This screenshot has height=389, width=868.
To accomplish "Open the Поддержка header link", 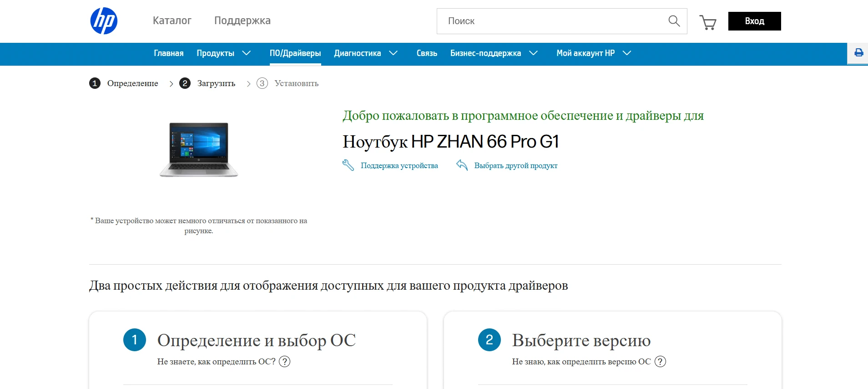I will click(x=242, y=20).
